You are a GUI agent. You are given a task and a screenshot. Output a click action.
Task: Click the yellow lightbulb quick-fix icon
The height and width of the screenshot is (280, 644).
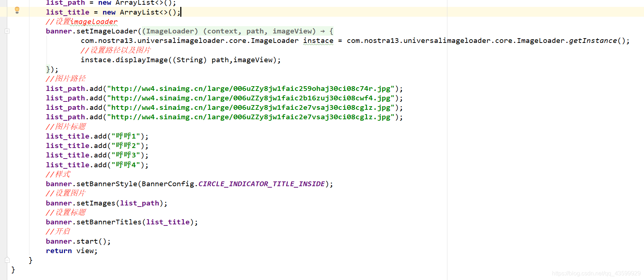[17, 10]
